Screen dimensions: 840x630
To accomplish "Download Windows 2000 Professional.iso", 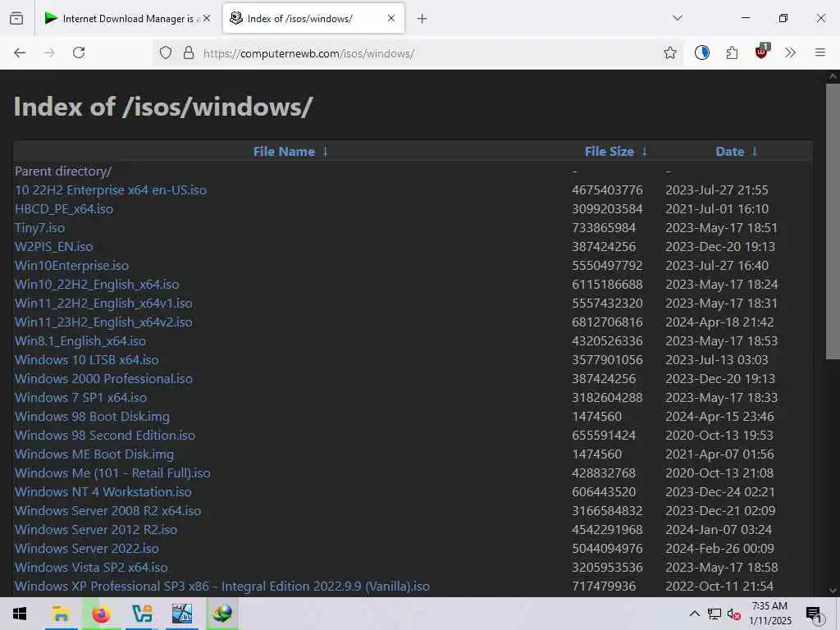I will pos(103,379).
